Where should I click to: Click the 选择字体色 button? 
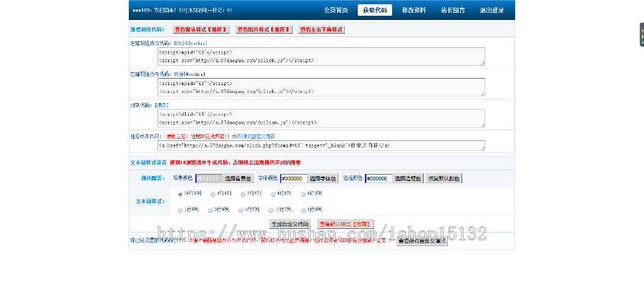tap(323, 179)
